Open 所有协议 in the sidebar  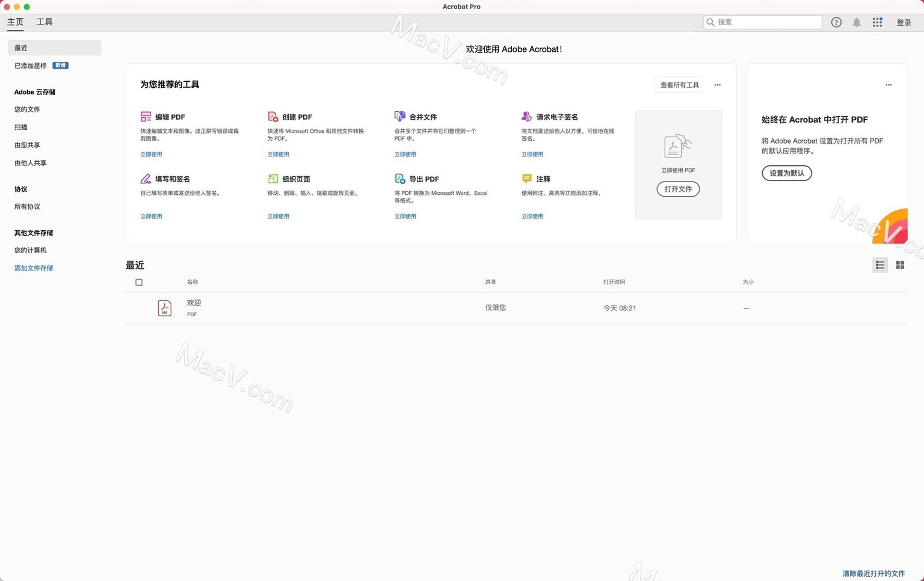27,207
